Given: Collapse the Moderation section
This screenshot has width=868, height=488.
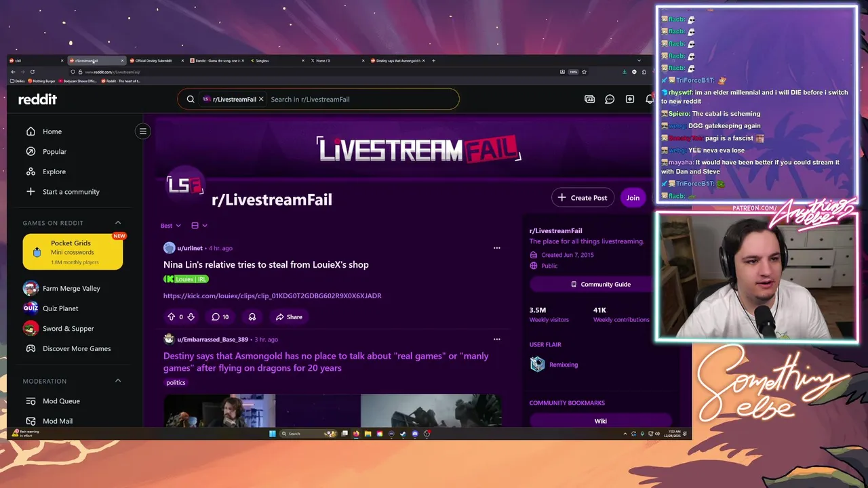Looking at the screenshot, I should click(118, 381).
